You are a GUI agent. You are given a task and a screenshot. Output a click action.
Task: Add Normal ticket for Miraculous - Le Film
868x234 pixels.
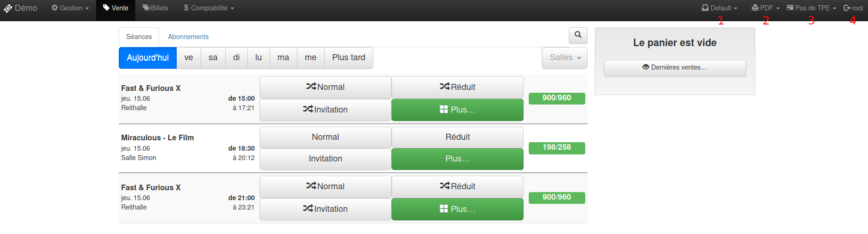(x=325, y=137)
